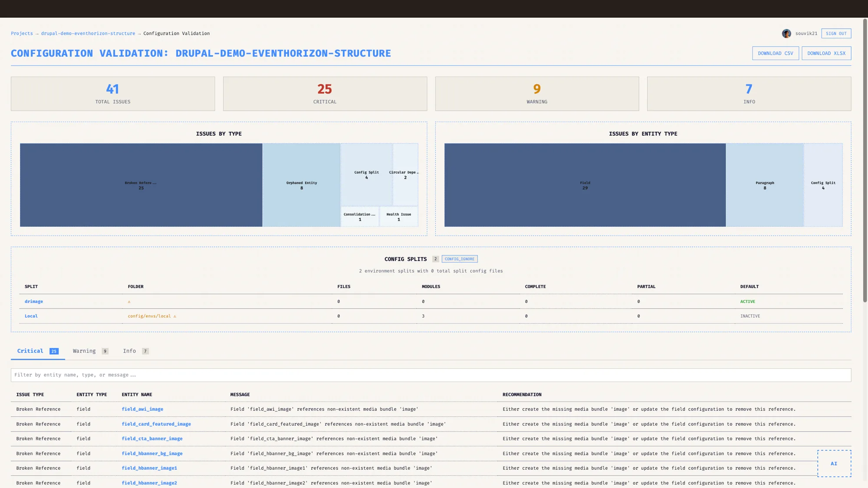Viewport: 868px width, 488px height.
Task: Switch to the Critical tab
Action: 38,351
